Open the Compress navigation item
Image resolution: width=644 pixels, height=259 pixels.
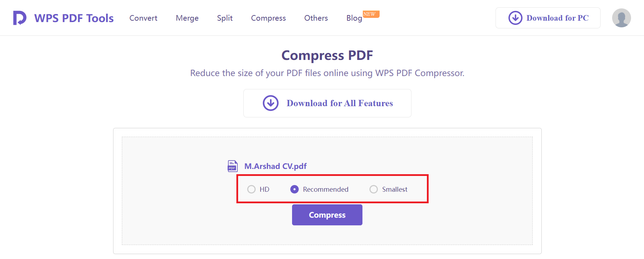[268, 18]
